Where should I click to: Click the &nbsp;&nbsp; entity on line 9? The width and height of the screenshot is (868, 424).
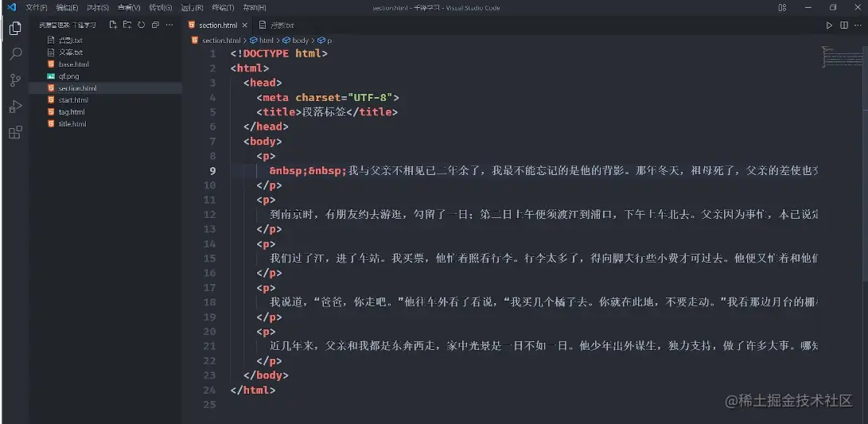coord(308,170)
